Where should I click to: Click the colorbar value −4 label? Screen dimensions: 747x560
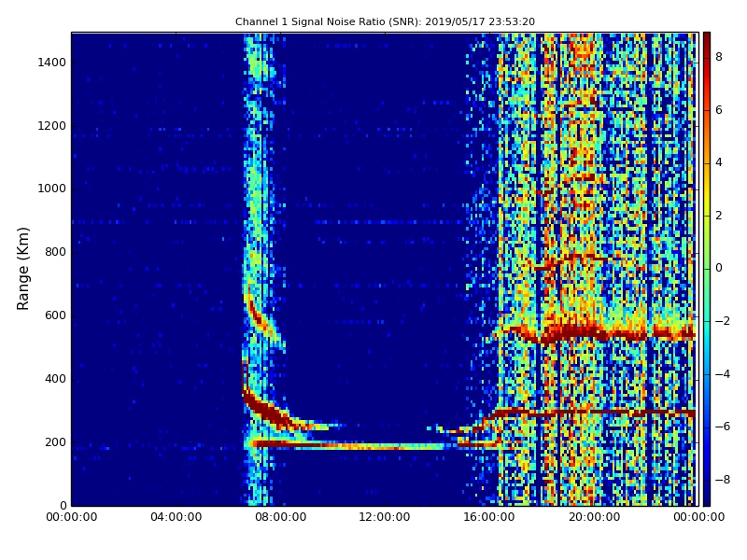point(723,374)
